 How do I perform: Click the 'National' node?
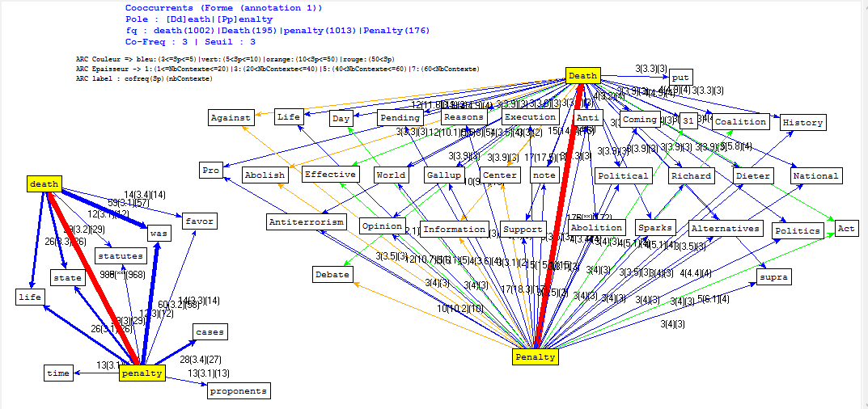point(816,176)
